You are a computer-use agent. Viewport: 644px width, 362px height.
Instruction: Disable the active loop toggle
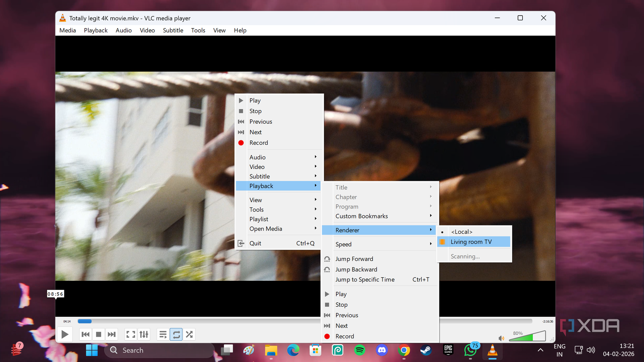[176, 334]
